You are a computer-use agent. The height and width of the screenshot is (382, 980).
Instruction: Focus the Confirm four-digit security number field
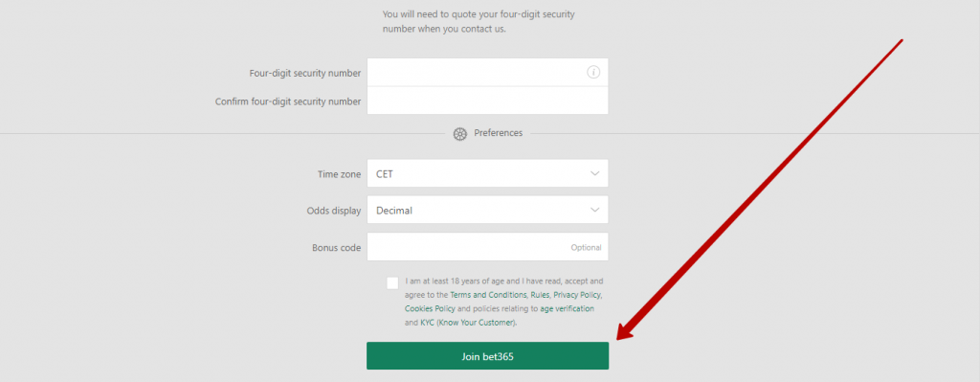pos(487,101)
